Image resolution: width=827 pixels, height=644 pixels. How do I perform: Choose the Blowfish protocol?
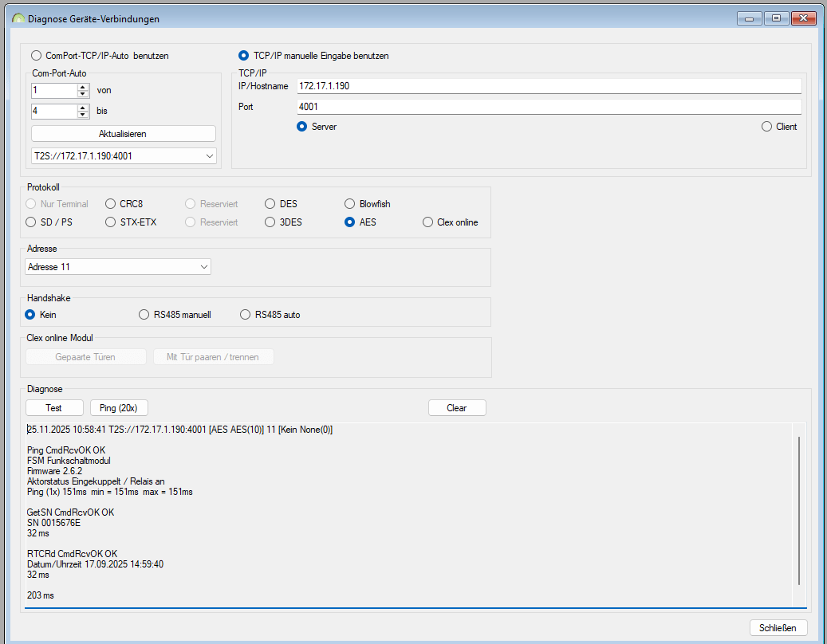tap(350, 204)
